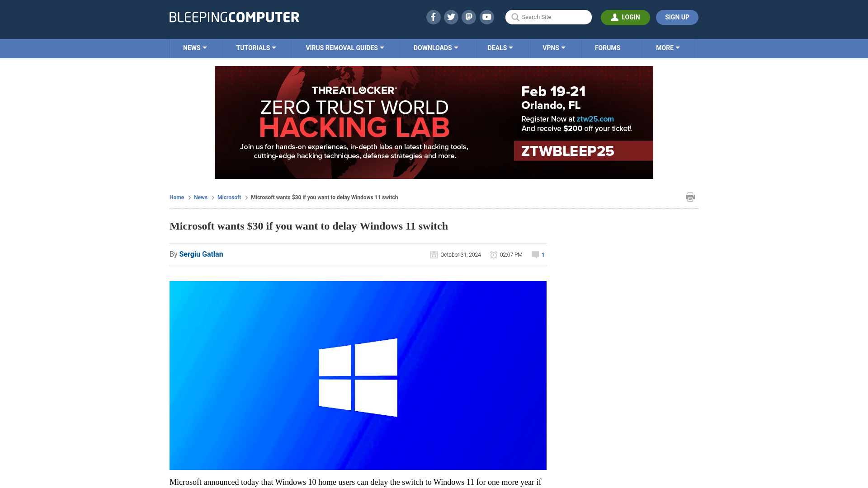Expand the VIRUS REMOVAL GUIDES dropdown

(344, 47)
